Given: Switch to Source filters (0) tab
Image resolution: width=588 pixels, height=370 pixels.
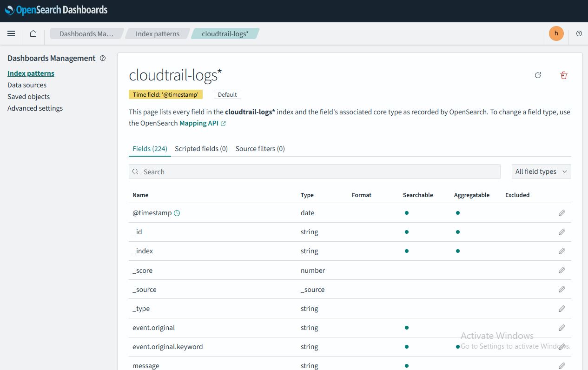Looking at the screenshot, I should [x=260, y=149].
